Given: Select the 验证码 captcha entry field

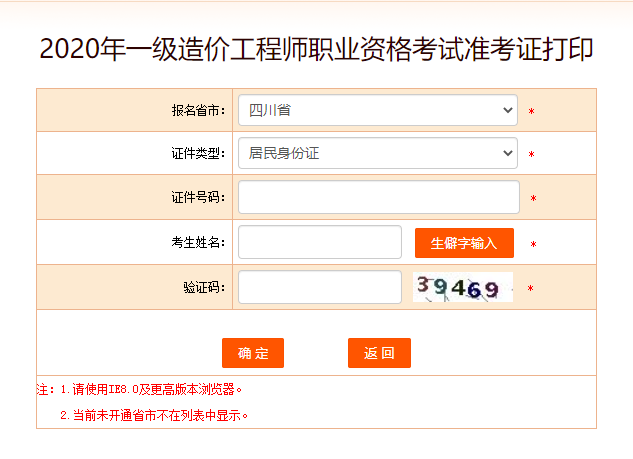Looking at the screenshot, I should pos(319,287).
